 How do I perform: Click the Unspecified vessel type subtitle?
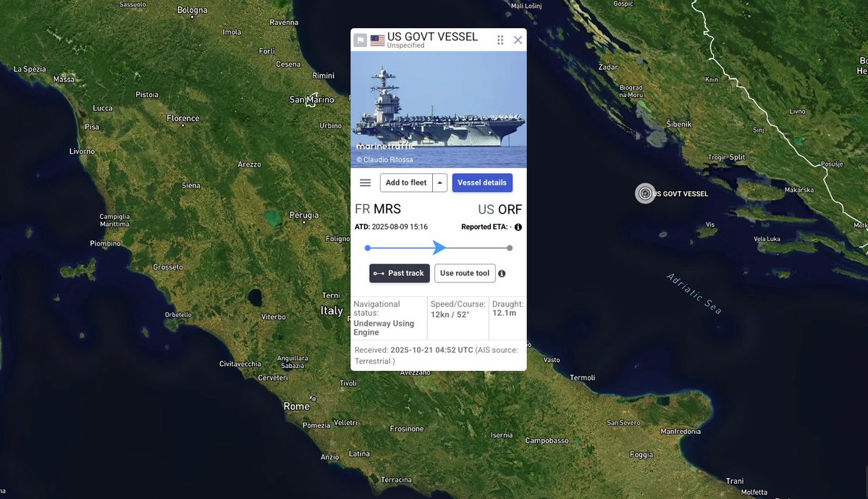[406, 46]
